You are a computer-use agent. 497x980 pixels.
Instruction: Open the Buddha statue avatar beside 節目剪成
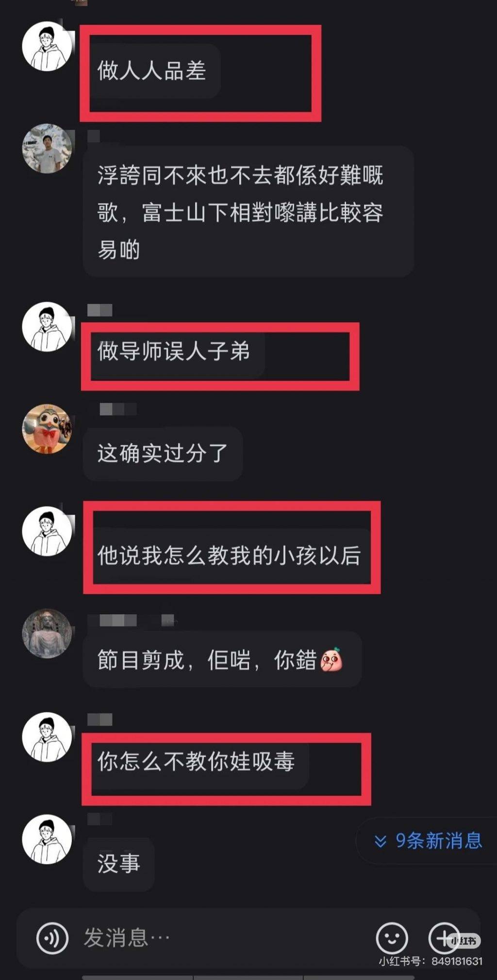[x=47, y=633]
